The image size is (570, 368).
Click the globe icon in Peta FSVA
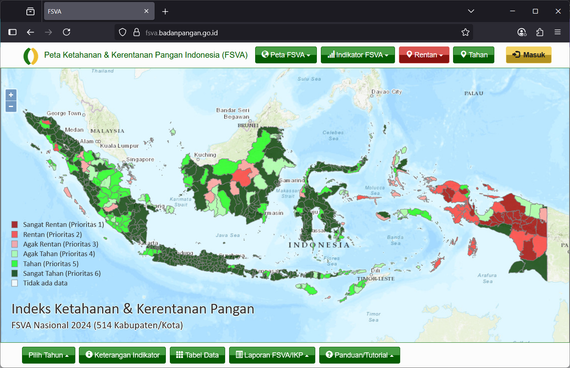(x=265, y=55)
